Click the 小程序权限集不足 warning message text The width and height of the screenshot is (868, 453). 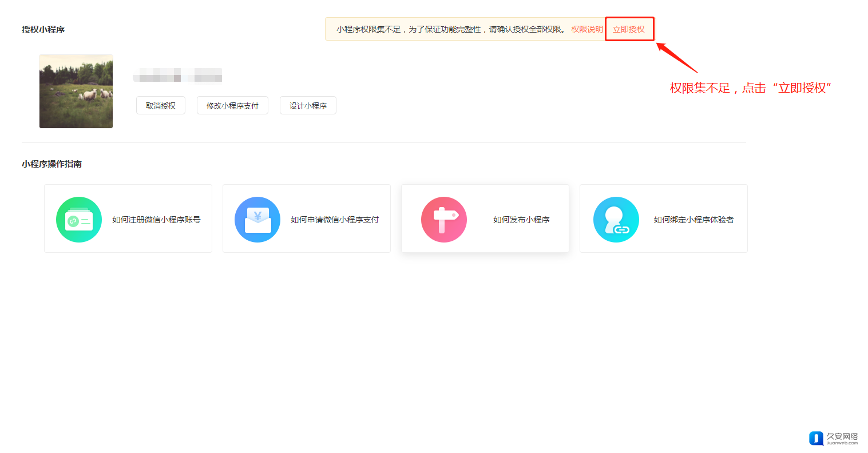pyautogui.click(x=450, y=29)
